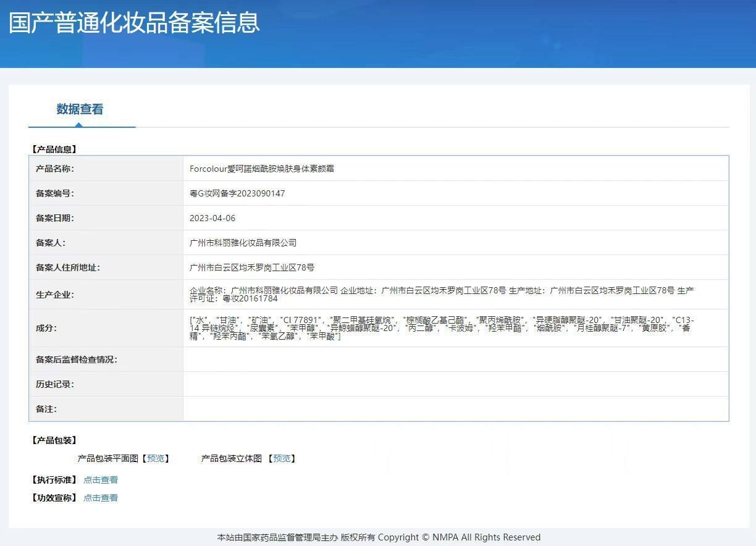The height and width of the screenshot is (546, 756).
Task: Click the 备注 label cell
Action: [x=106, y=409]
